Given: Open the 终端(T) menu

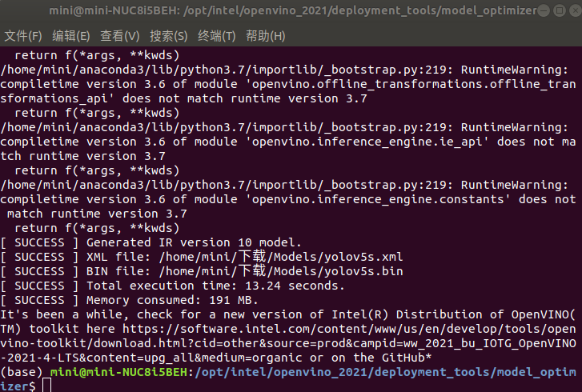Looking at the screenshot, I should 217,36.
